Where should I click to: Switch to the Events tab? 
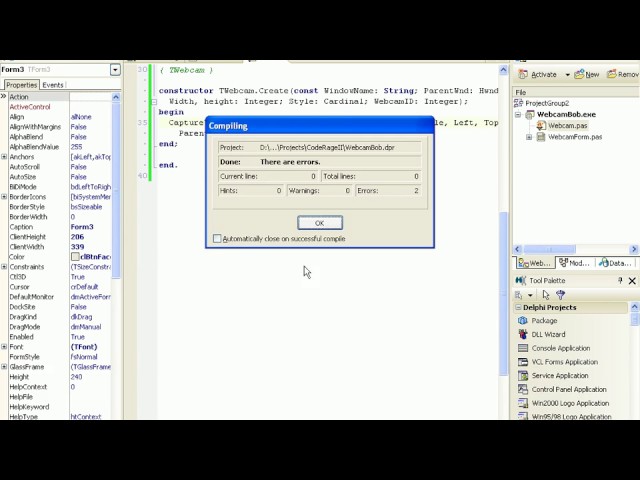click(x=53, y=85)
